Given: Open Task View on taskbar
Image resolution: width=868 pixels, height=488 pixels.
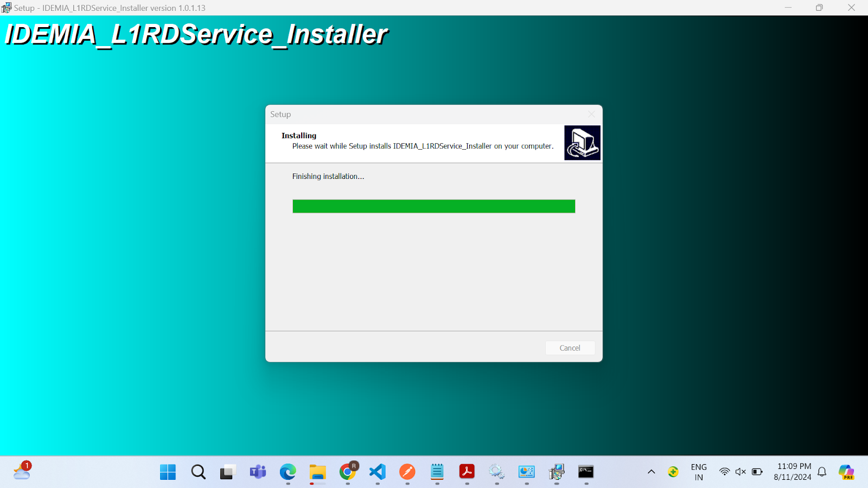Looking at the screenshot, I should tap(228, 472).
